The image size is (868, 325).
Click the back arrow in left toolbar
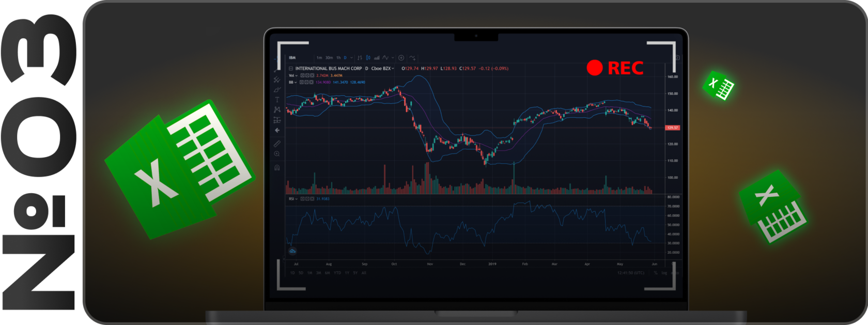(x=277, y=130)
